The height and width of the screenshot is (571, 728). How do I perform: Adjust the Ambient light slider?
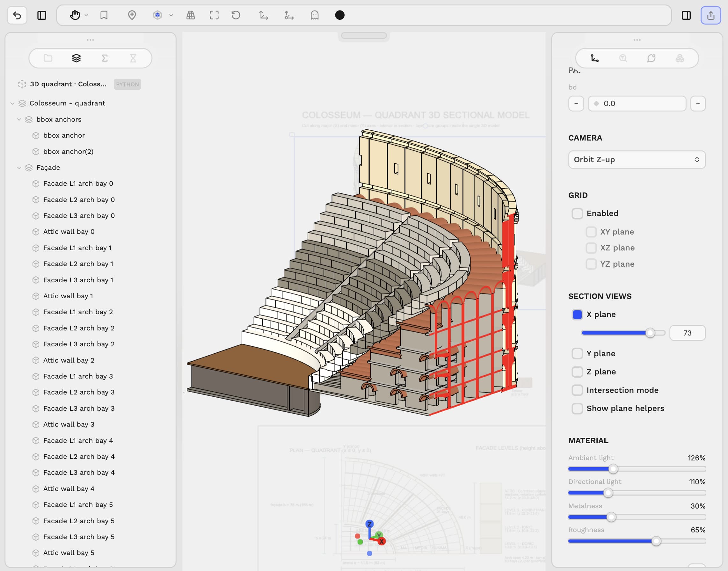pyautogui.click(x=613, y=469)
